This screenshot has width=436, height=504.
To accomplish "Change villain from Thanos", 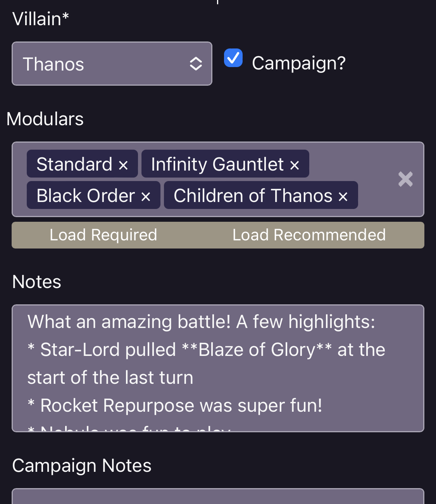I will 112,64.
